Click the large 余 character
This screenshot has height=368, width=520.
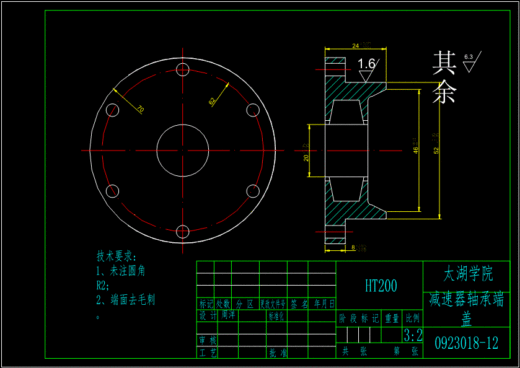[x=444, y=91]
